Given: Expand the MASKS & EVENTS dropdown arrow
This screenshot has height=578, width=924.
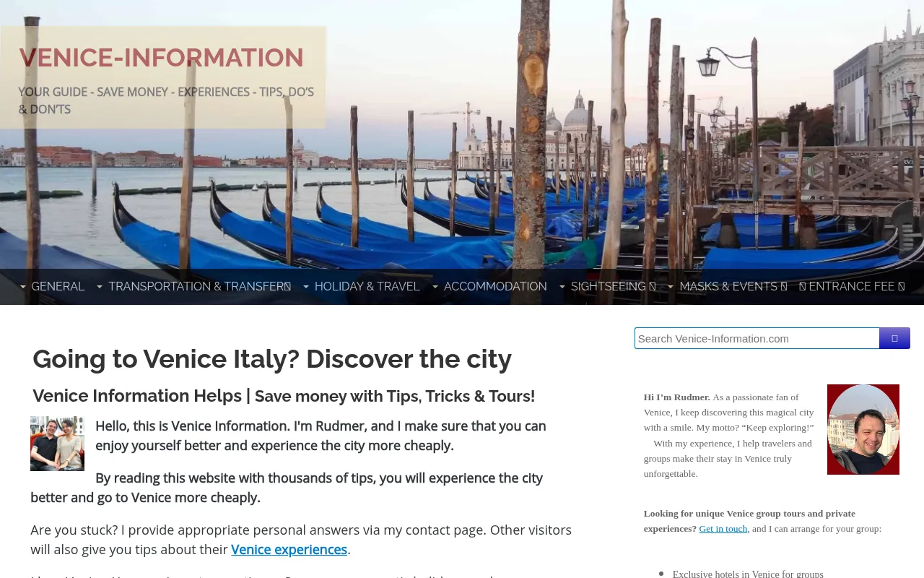Looking at the screenshot, I should coord(671,287).
